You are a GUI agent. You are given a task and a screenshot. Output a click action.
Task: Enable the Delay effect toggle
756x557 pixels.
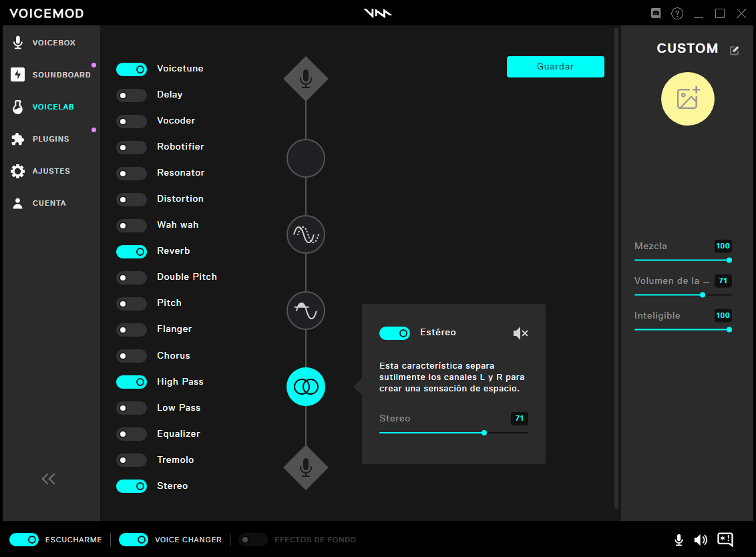[x=132, y=96]
